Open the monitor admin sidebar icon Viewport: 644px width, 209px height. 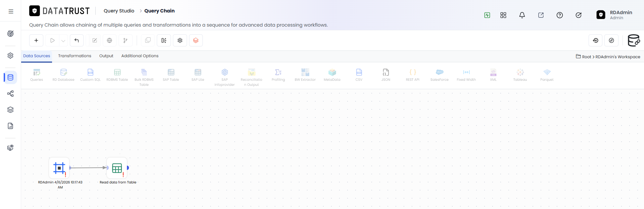10,148
